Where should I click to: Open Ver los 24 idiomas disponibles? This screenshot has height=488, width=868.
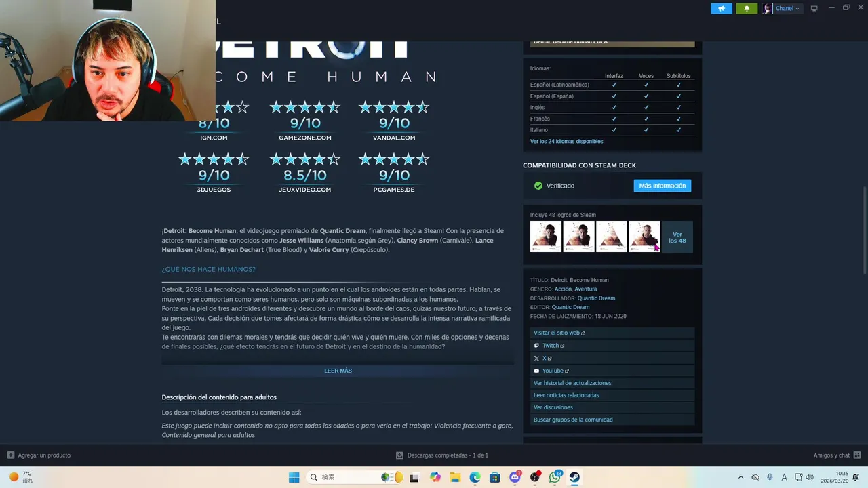tap(566, 142)
